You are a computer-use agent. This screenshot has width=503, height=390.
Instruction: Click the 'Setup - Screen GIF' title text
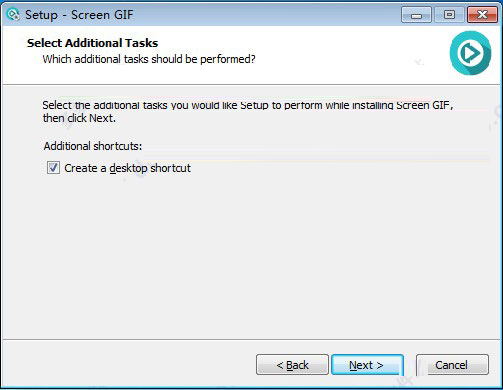[79, 15]
